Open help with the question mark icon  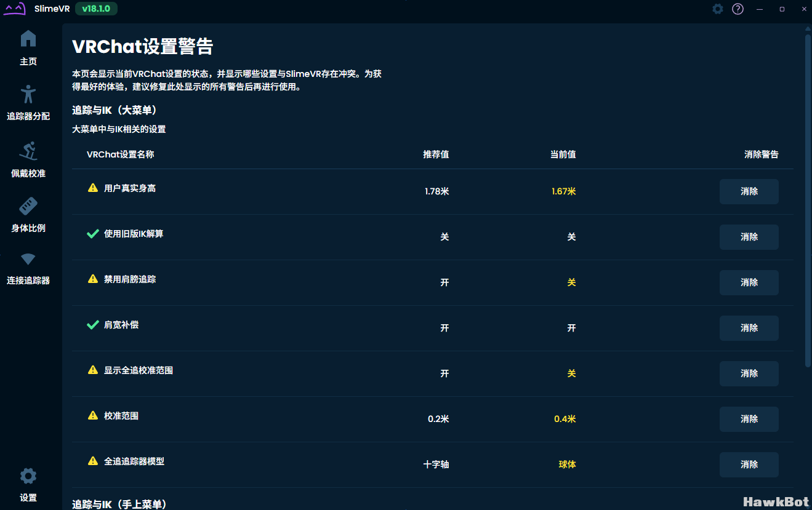click(x=738, y=9)
